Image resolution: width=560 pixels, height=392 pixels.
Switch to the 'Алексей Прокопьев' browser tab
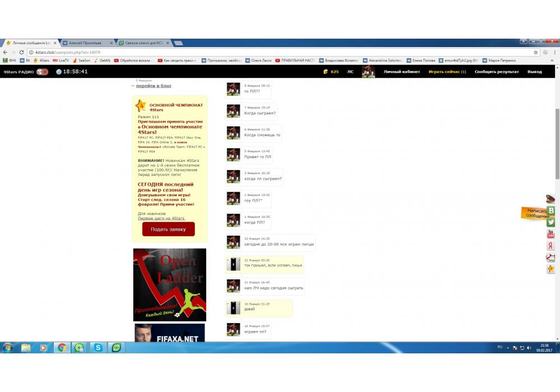[x=85, y=43]
